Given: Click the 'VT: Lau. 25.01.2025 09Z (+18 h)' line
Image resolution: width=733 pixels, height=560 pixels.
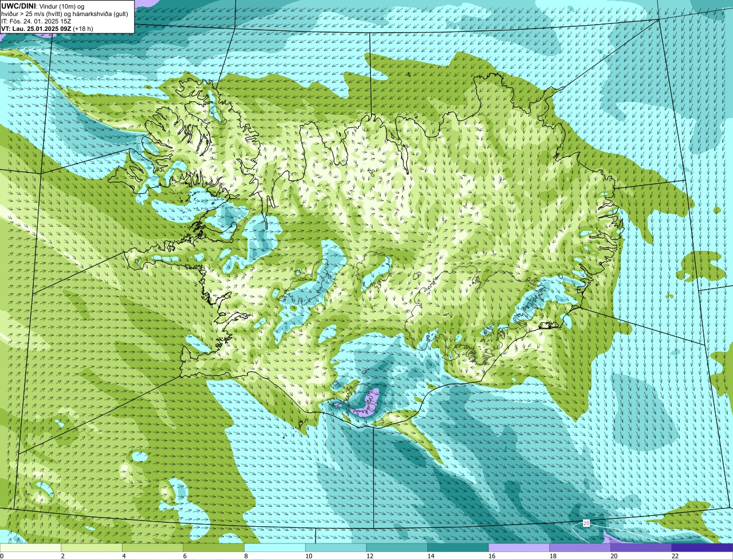Looking at the screenshot, I should pos(47,29).
